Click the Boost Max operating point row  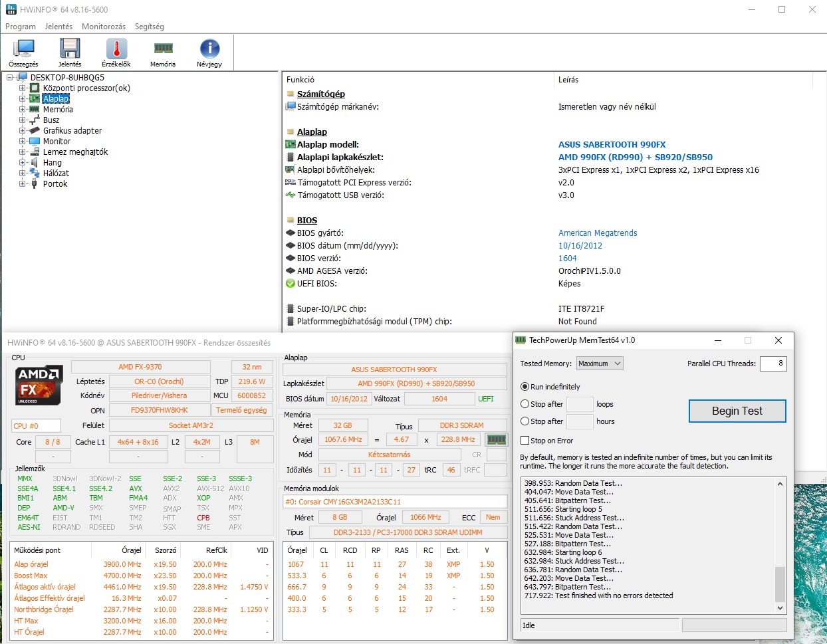click(x=141, y=576)
